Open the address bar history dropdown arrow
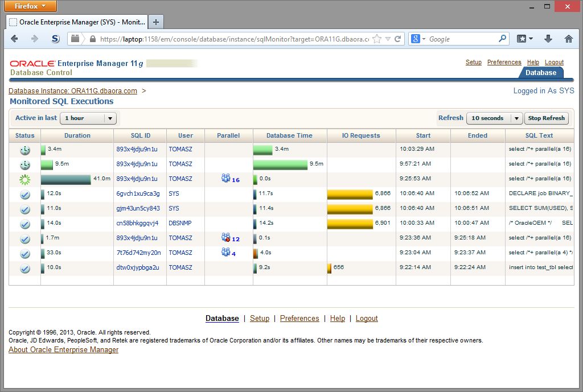Screen dimensions: 583x392 pyautogui.click(x=388, y=39)
